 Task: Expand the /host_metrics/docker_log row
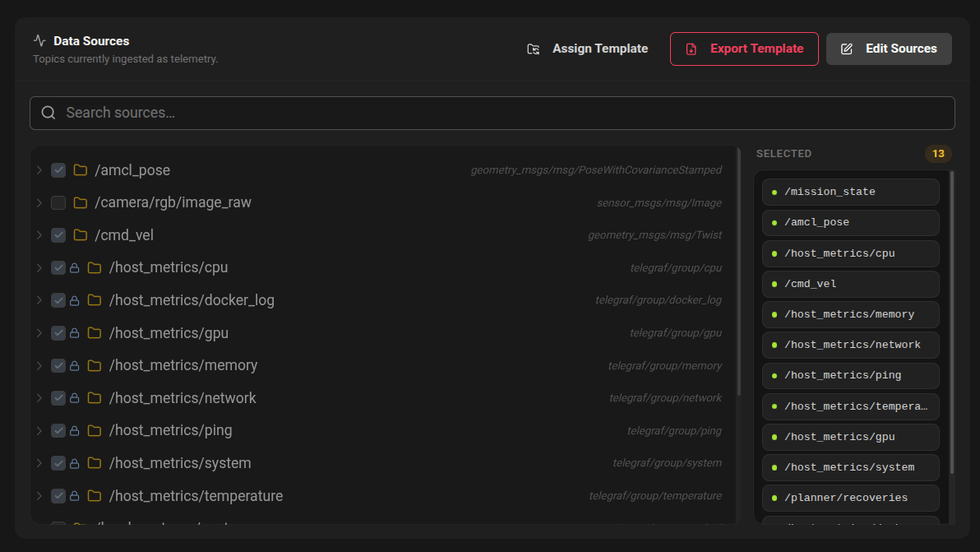click(39, 300)
